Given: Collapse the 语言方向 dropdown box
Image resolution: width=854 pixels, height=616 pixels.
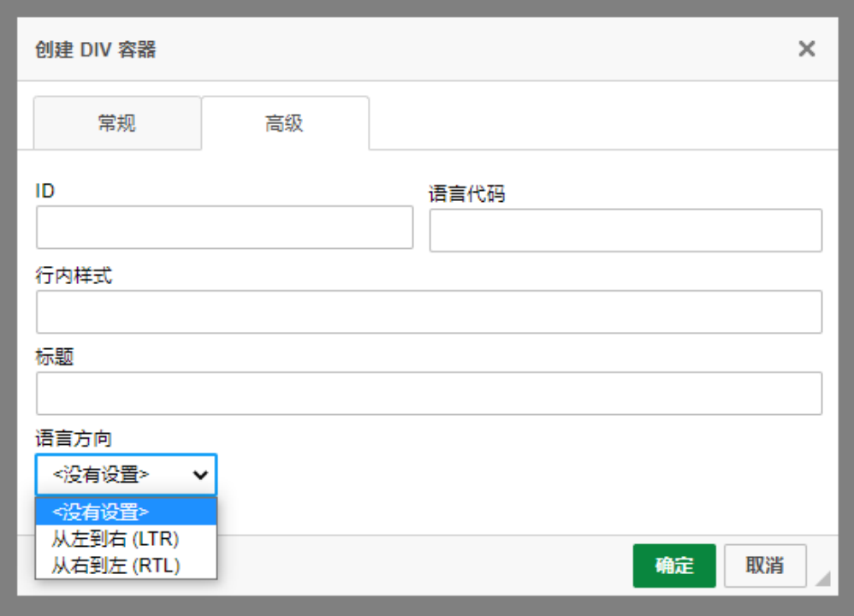Looking at the screenshot, I should point(126,475).
